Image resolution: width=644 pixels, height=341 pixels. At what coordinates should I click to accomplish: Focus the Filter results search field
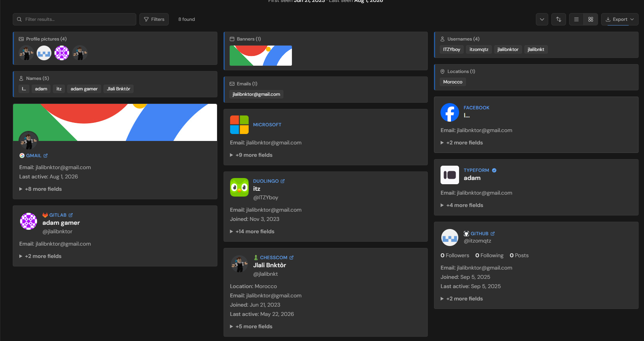[75, 19]
